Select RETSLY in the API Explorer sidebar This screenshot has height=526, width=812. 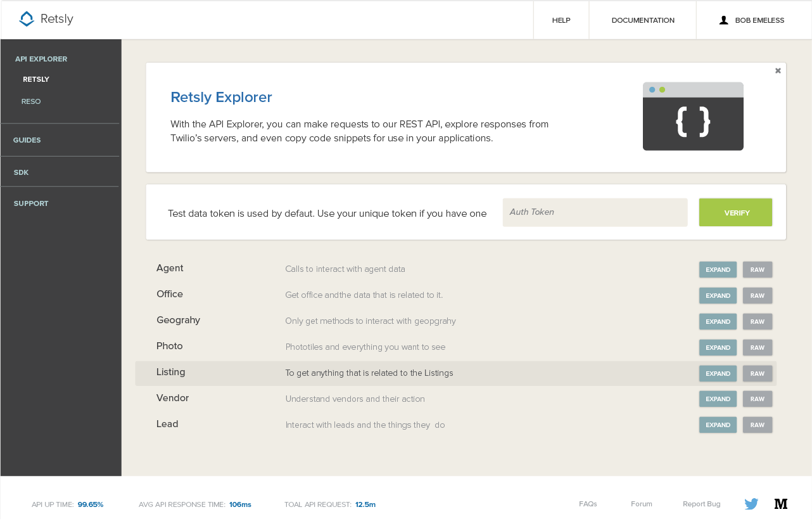coord(35,79)
